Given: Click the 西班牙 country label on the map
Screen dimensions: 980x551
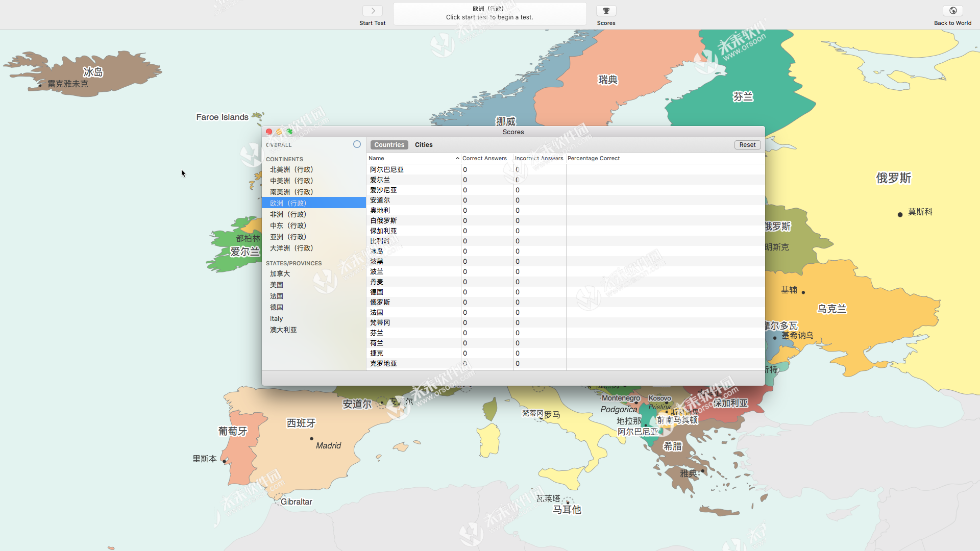Looking at the screenshot, I should [x=301, y=423].
